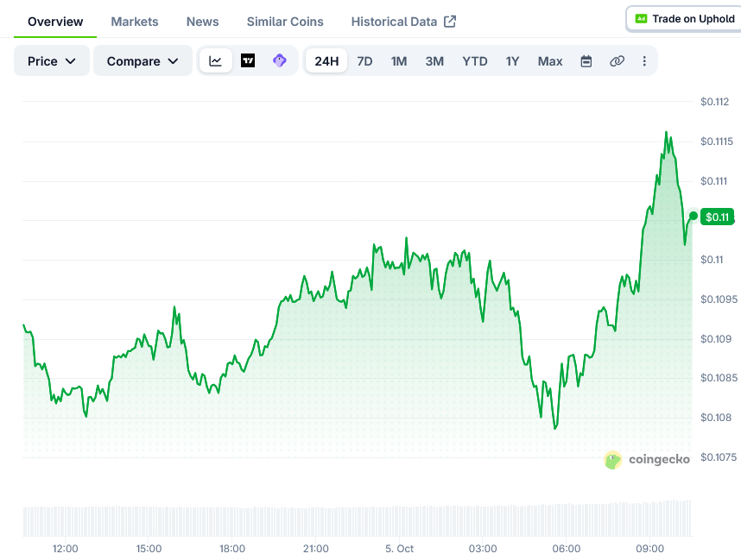The image size is (741, 560).
Task: Switch chart to 1M range
Action: [x=399, y=61]
